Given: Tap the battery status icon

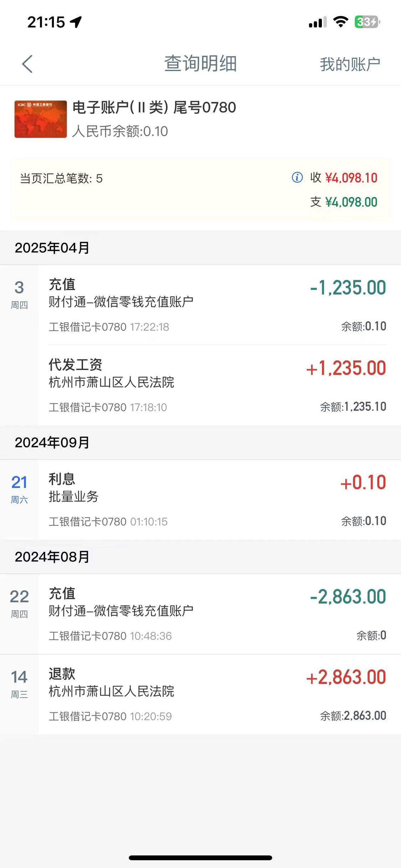Looking at the screenshot, I should click(x=367, y=22).
